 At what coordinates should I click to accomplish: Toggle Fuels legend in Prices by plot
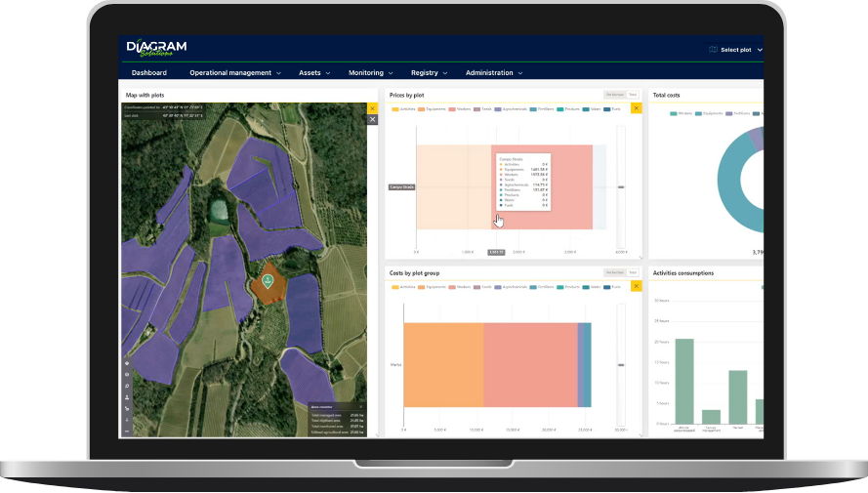[x=612, y=109]
